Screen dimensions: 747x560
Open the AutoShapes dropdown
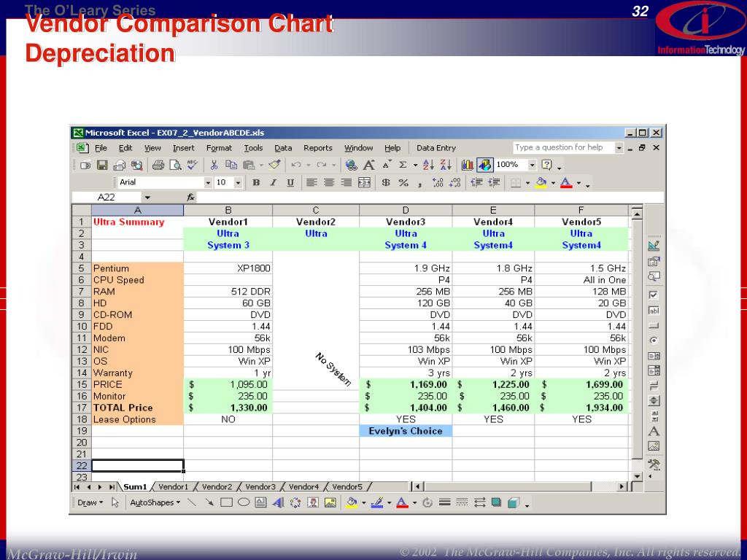pyautogui.click(x=155, y=503)
